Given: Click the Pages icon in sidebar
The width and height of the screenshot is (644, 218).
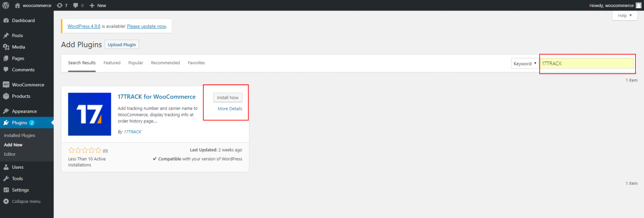Looking at the screenshot, I should (x=6, y=58).
